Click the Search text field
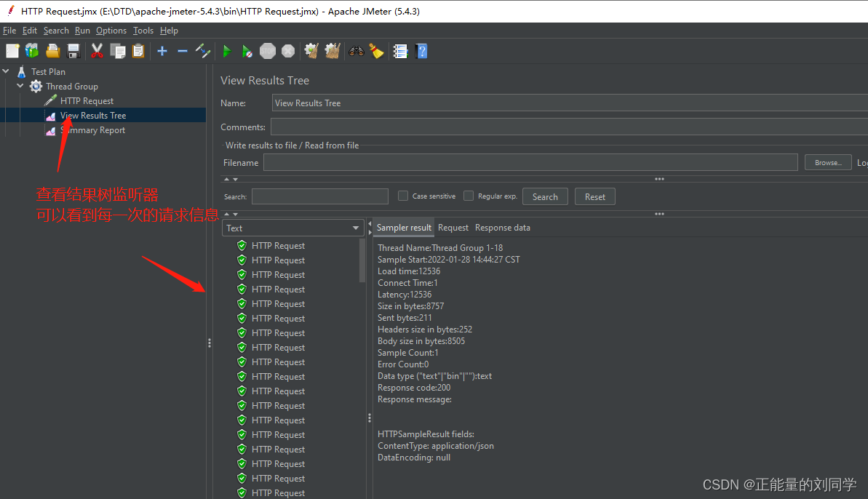 (320, 196)
